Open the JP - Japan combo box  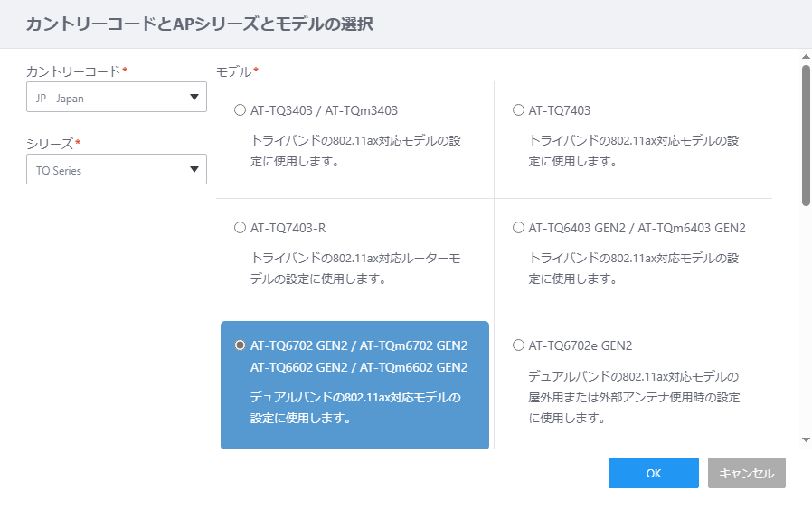(117, 97)
